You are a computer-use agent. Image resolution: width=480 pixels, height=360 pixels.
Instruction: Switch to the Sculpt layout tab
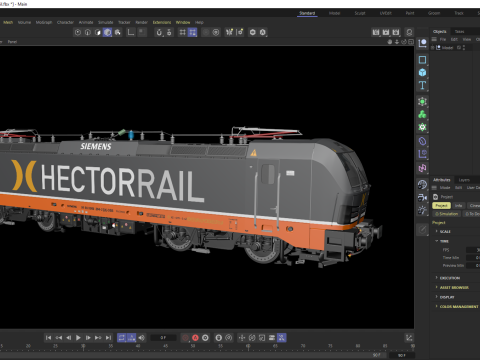pos(360,13)
